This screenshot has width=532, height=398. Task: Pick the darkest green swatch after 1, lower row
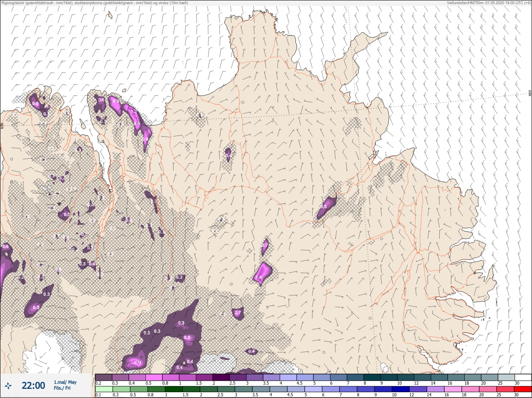click(173, 389)
